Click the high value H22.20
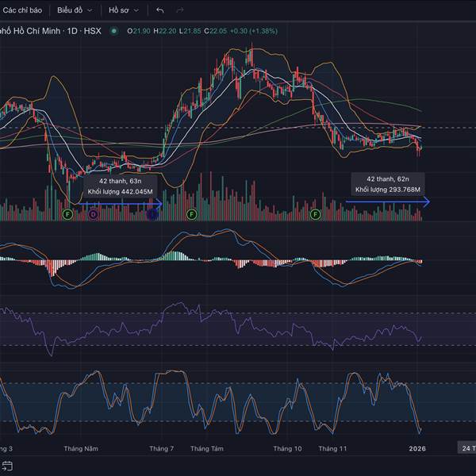The image size is (476, 476). click(164, 31)
